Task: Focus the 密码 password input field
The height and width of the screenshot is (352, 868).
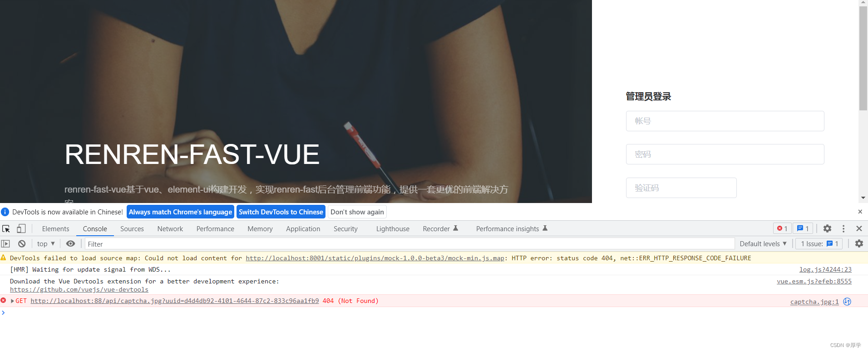Action: pyautogui.click(x=725, y=154)
